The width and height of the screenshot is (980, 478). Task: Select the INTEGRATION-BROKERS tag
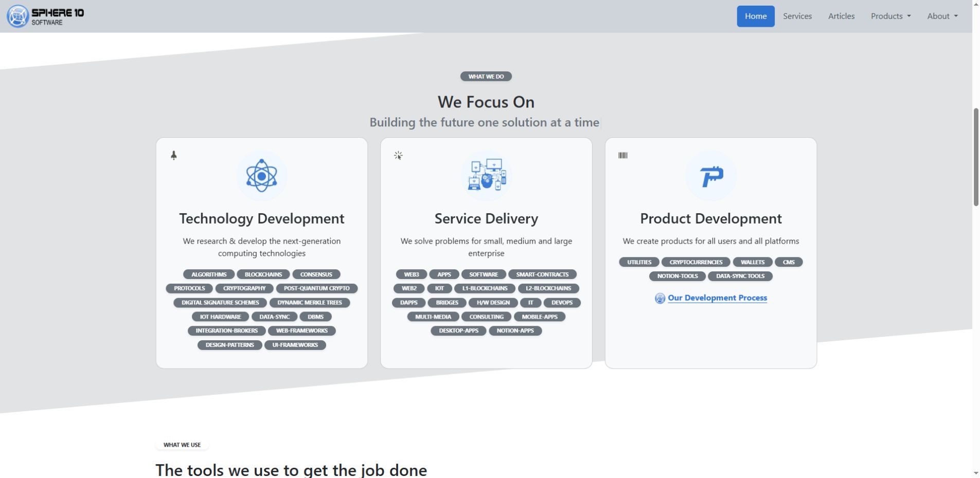click(x=226, y=330)
